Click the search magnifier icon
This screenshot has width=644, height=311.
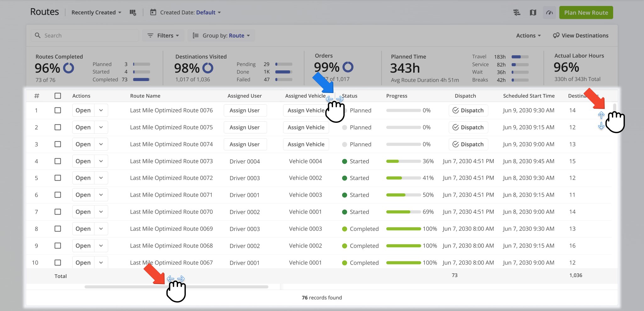(38, 35)
